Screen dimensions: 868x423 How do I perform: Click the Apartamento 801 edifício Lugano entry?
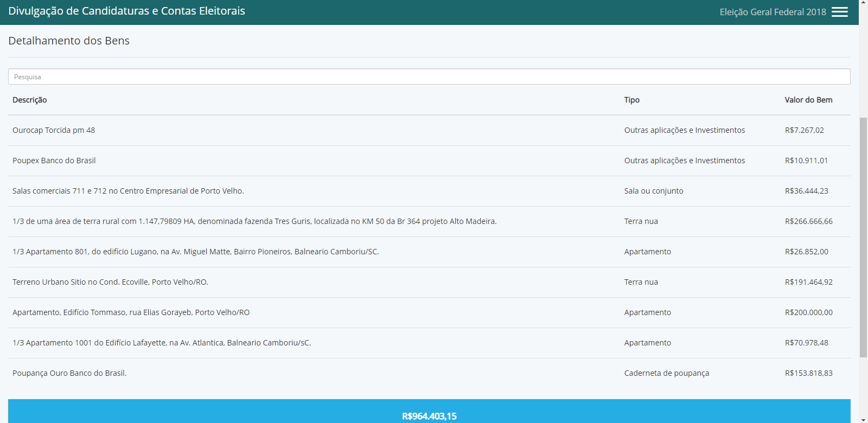(x=195, y=252)
